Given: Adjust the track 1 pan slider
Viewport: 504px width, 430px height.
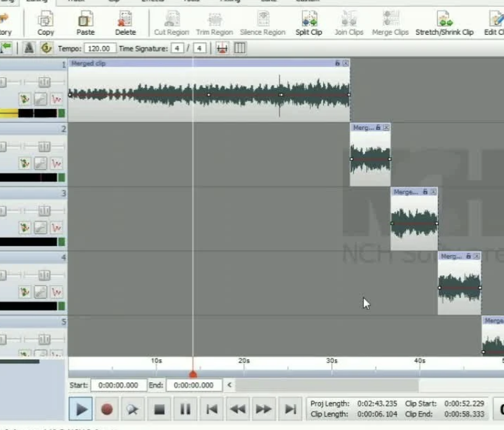Looking at the screenshot, I should point(44,82).
